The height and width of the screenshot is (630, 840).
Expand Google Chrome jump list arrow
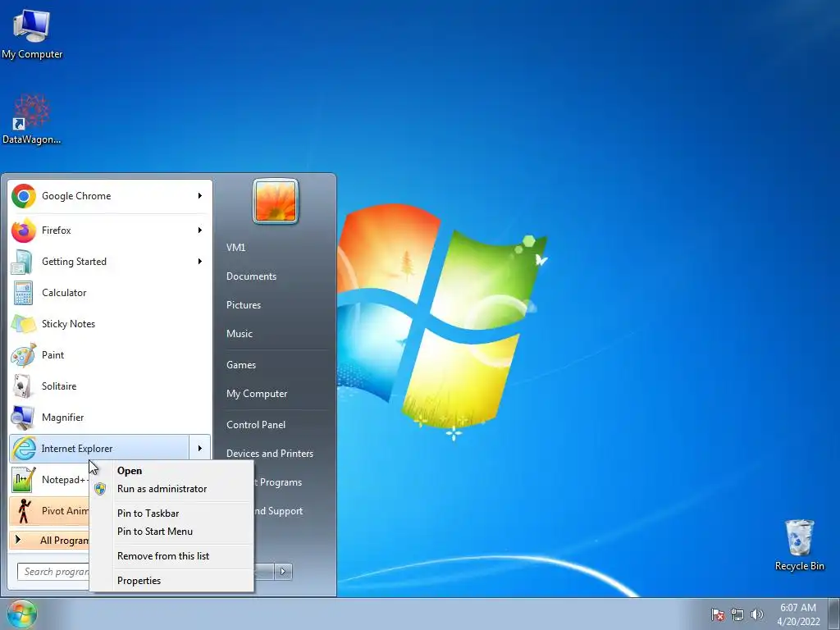click(200, 196)
